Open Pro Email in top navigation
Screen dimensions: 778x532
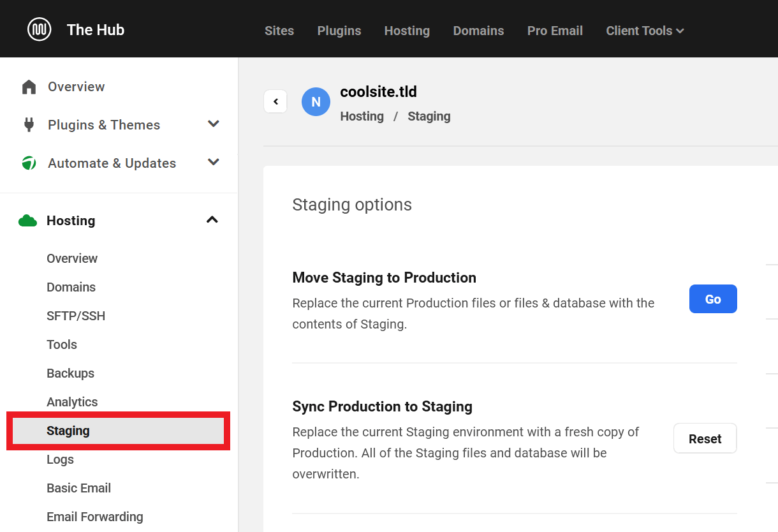pos(555,31)
